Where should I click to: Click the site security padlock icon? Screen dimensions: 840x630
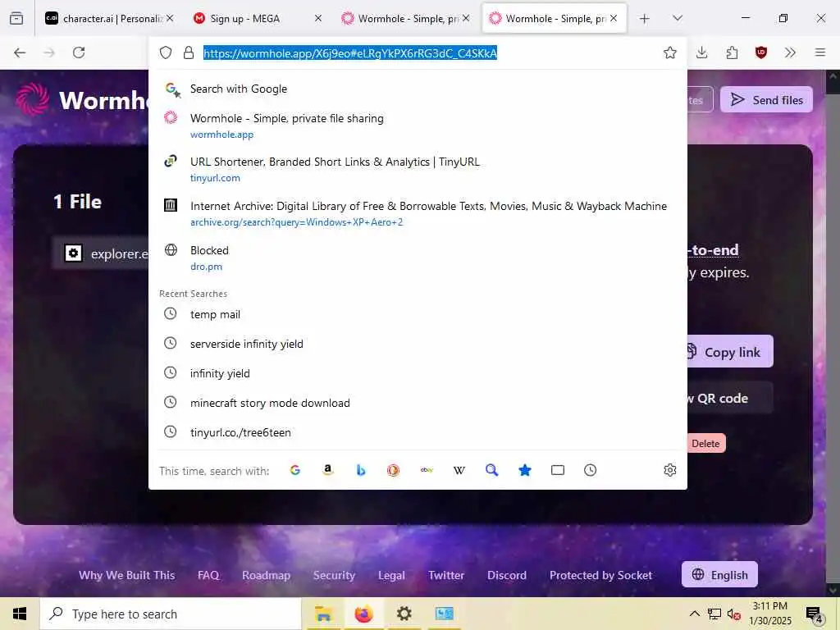[189, 52]
